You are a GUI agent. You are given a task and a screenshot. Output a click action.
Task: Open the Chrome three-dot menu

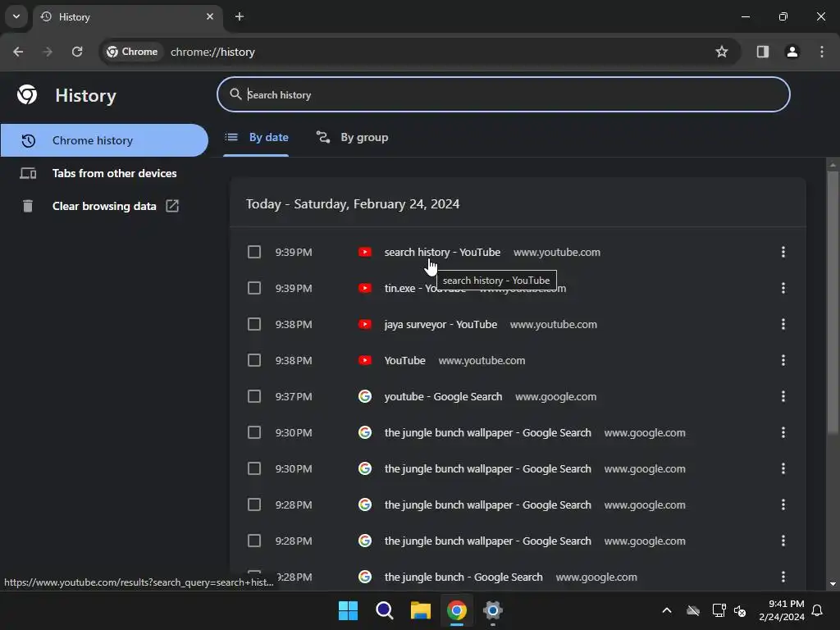coord(822,52)
